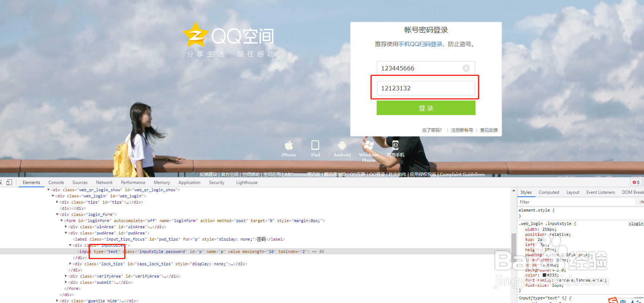Go to the Memory tab
The image size is (644, 303).
[162, 183]
